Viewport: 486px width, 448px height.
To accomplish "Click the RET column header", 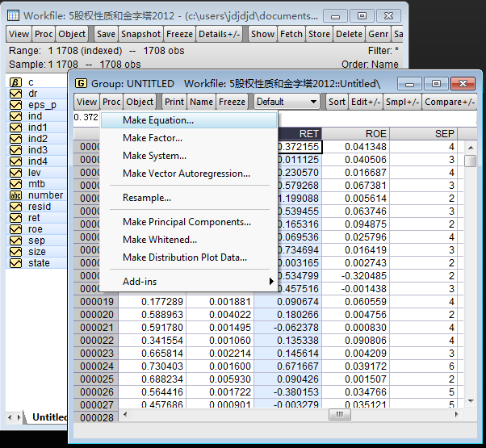I will (x=300, y=133).
